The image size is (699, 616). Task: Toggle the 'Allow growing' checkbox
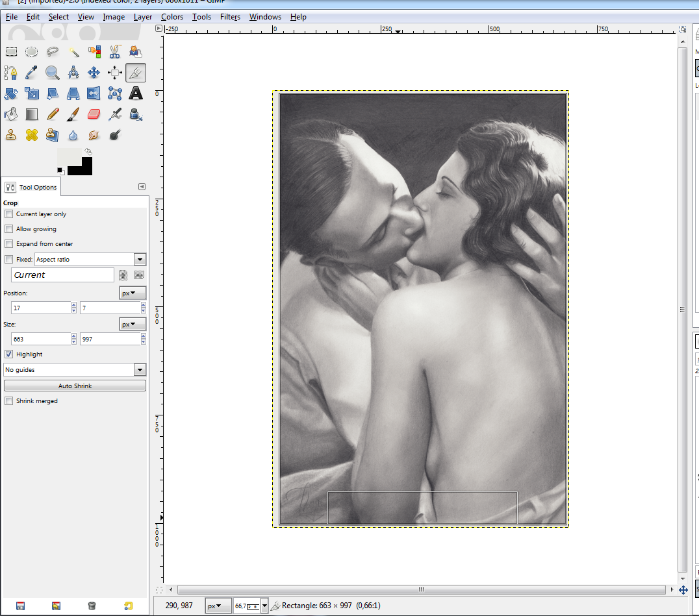point(9,229)
